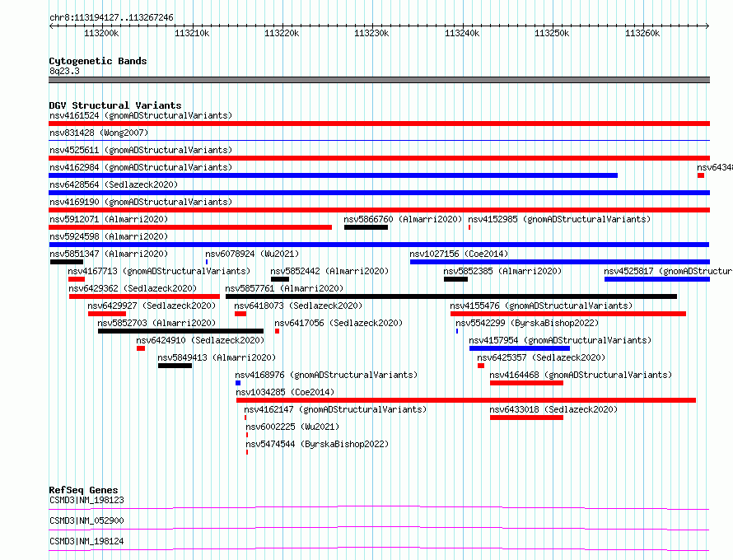Open the nsv4525817 gnomAD label
Image resolution: width=733 pixels, height=560 pixels.
[x=668, y=271]
